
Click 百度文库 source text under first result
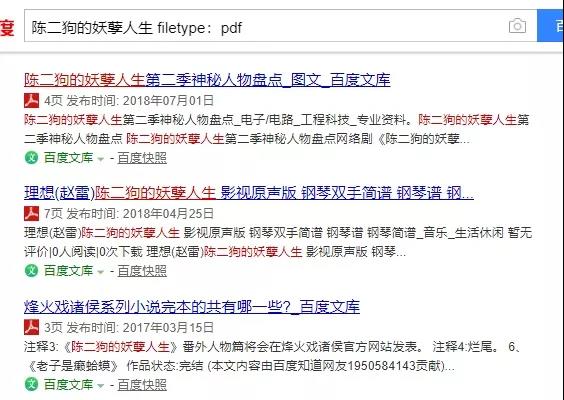tap(68, 158)
